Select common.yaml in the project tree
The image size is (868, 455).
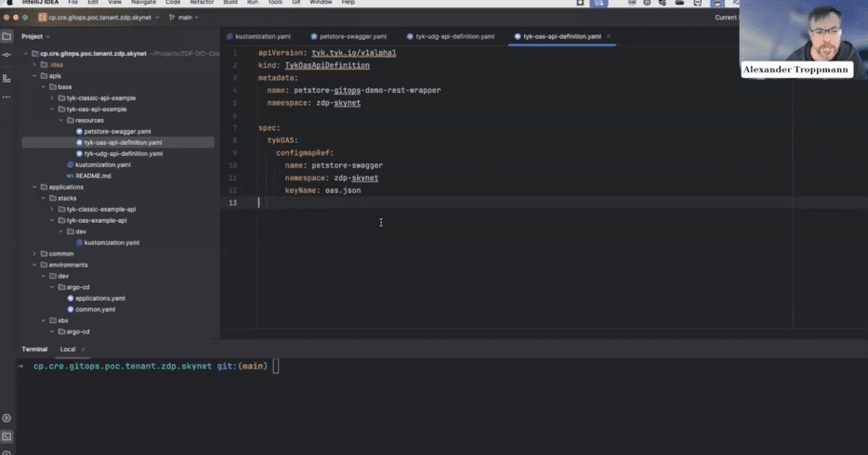(95, 309)
